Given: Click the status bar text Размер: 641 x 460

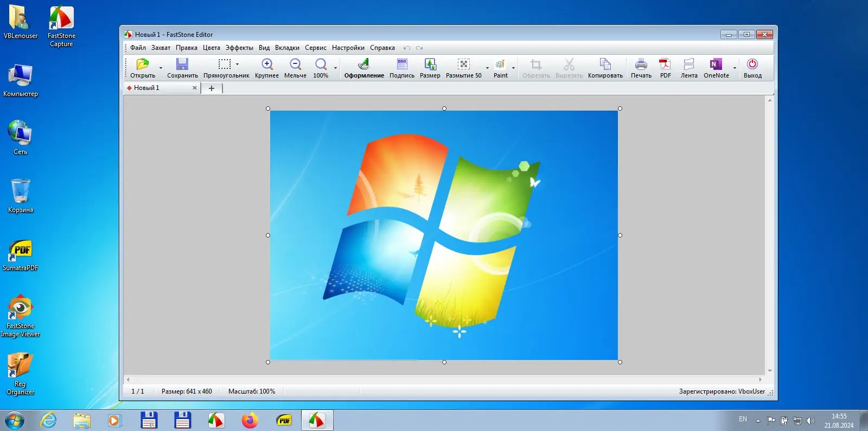Looking at the screenshot, I should (187, 391).
